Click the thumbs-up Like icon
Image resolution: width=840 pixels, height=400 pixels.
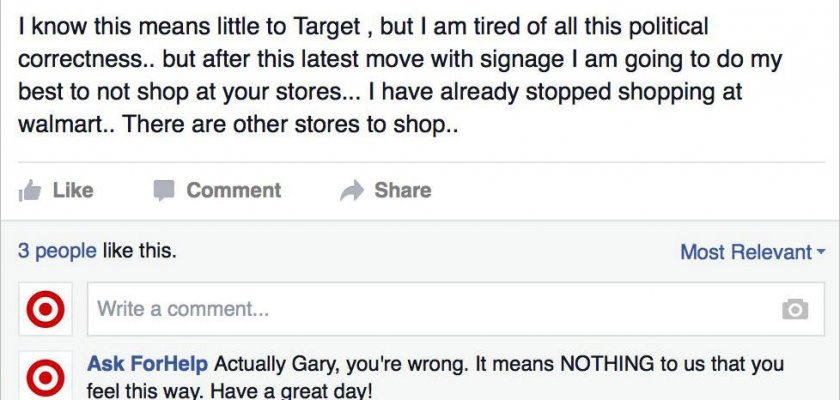(x=30, y=191)
